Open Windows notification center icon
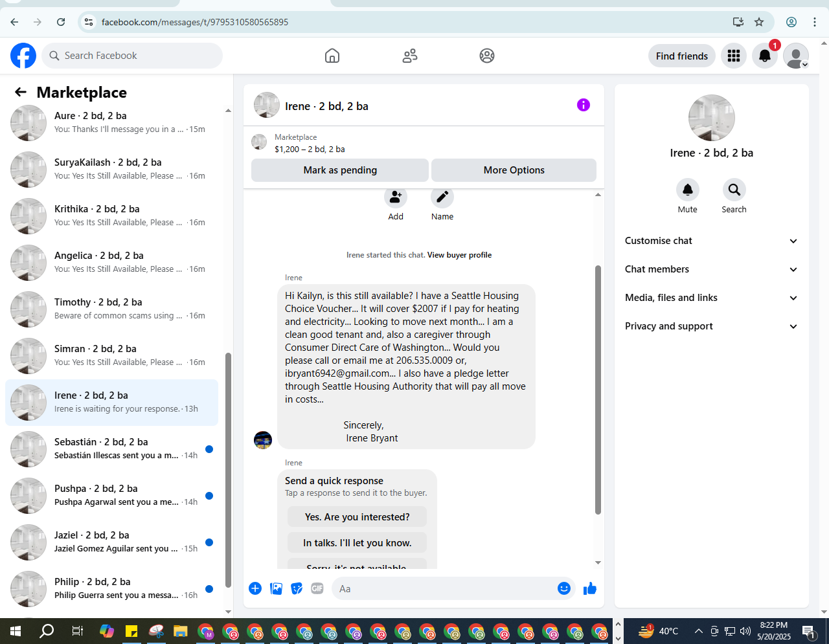829x644 pixels. [808, 631]
